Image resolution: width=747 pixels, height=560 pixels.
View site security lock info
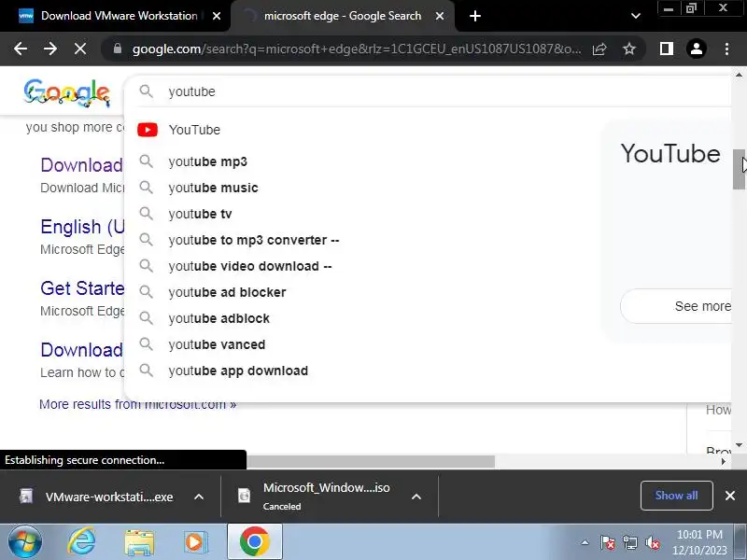(118, 49)
